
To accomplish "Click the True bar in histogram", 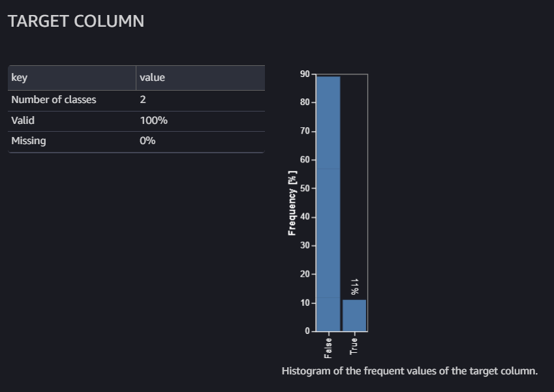I will [354, 316].
